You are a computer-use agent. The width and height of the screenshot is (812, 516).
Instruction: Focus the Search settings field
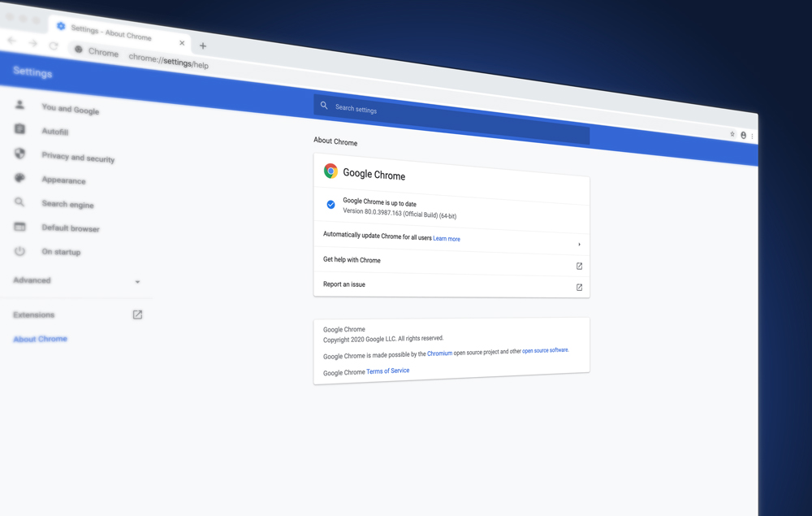pos(451,119)
